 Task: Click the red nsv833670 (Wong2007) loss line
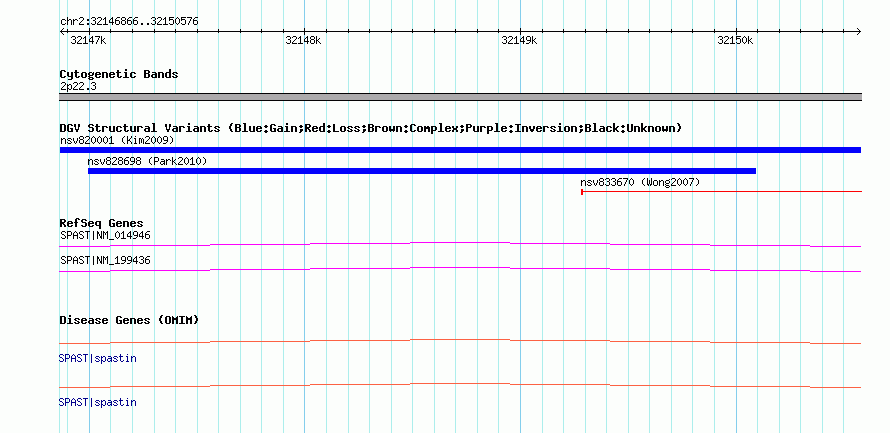[x=721, y=192]
